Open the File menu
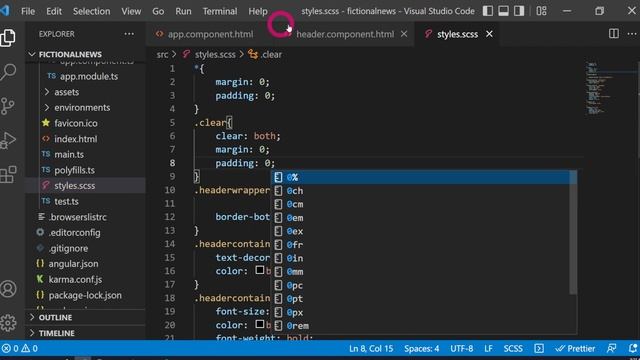This screenshot has height=360, width=640. coord(28,11)
